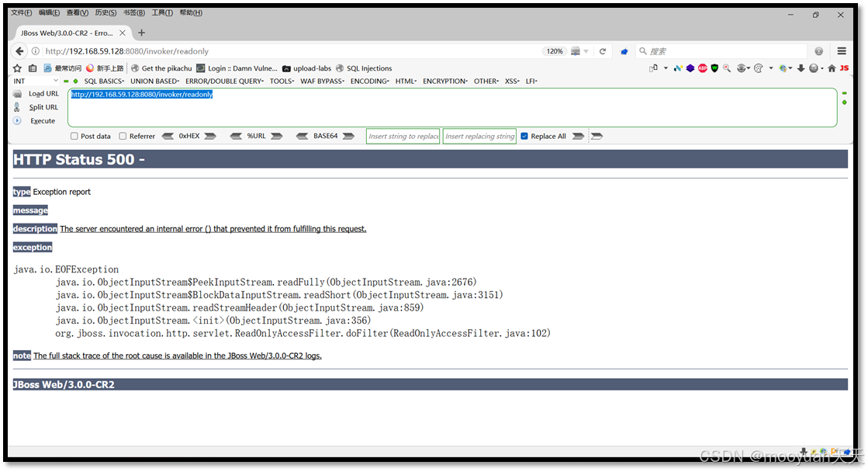
Task: Open the INT type dropdown
Action: 36,82
